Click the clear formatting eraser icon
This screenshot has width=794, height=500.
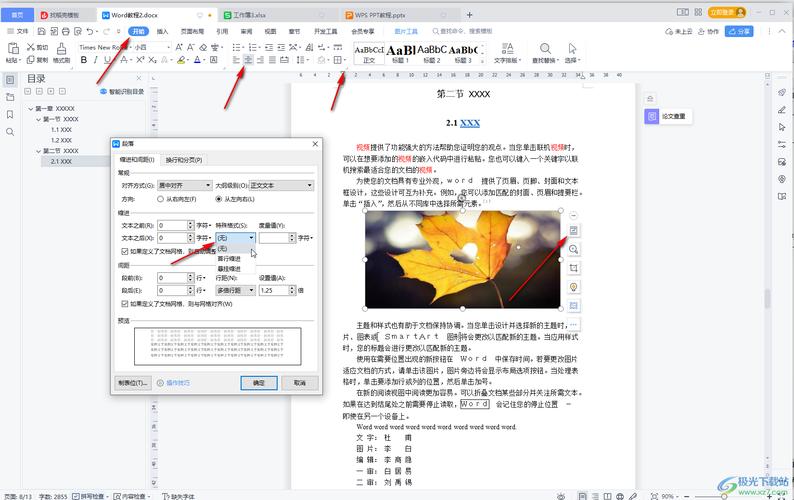point(203,47)
